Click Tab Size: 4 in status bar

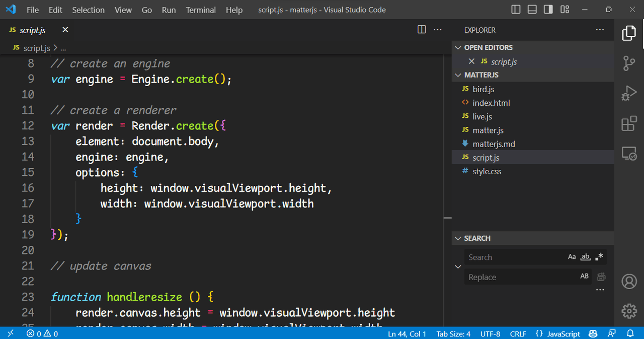coord(453,333)
